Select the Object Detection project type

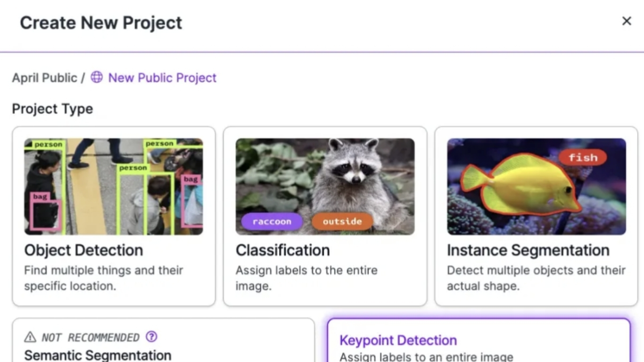click(83, 250)
